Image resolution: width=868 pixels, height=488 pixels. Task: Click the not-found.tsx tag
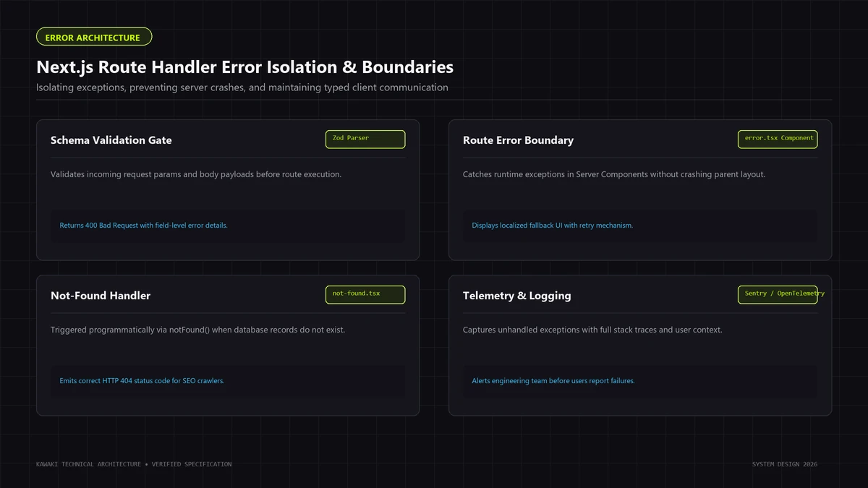[365, 294]
